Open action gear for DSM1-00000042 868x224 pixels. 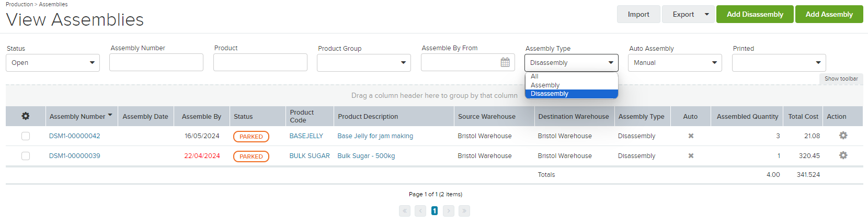(843, 136)
